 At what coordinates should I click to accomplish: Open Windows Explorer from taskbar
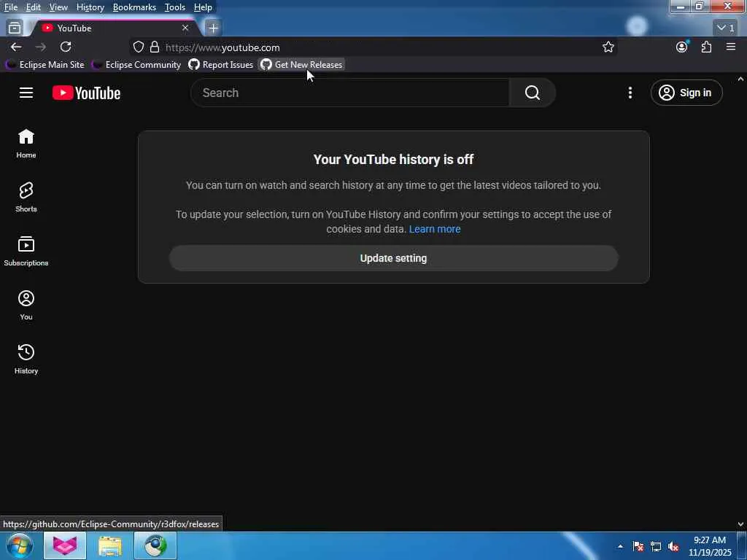pyautogui.click(x=110, y=545)
